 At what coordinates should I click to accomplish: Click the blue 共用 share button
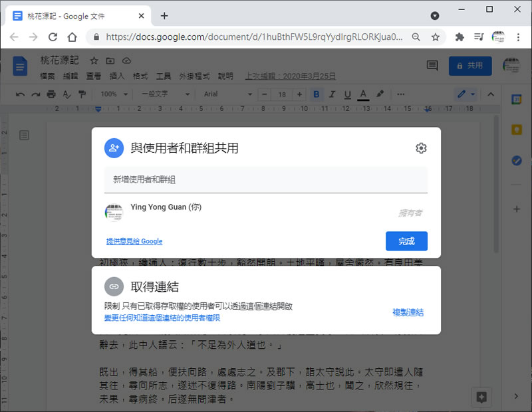click(470, 66)
